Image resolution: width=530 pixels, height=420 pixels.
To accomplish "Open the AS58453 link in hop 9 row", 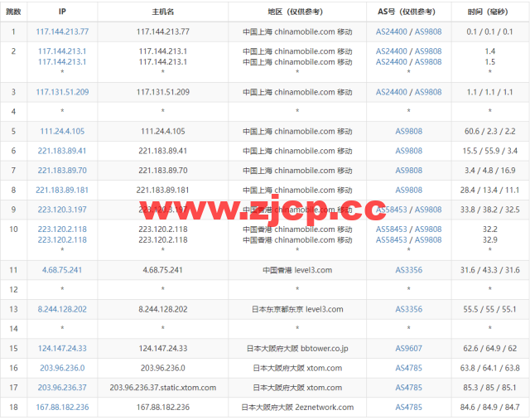I will coord(392,210).
